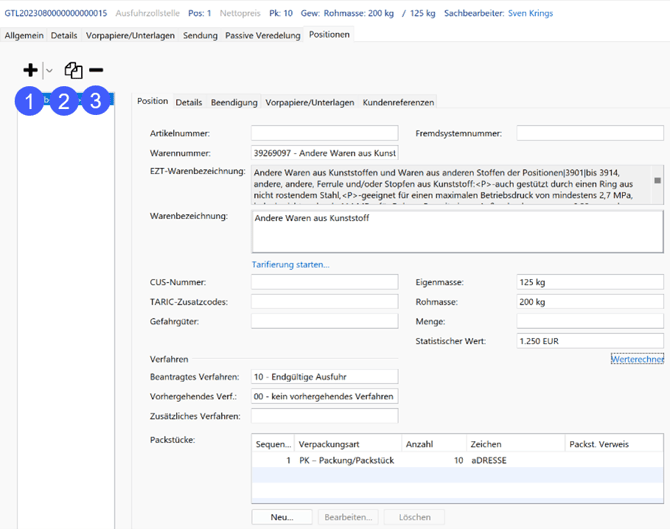Screen dimensions: 670x529
Task: Click Anzahl column header
Action: 434,444
